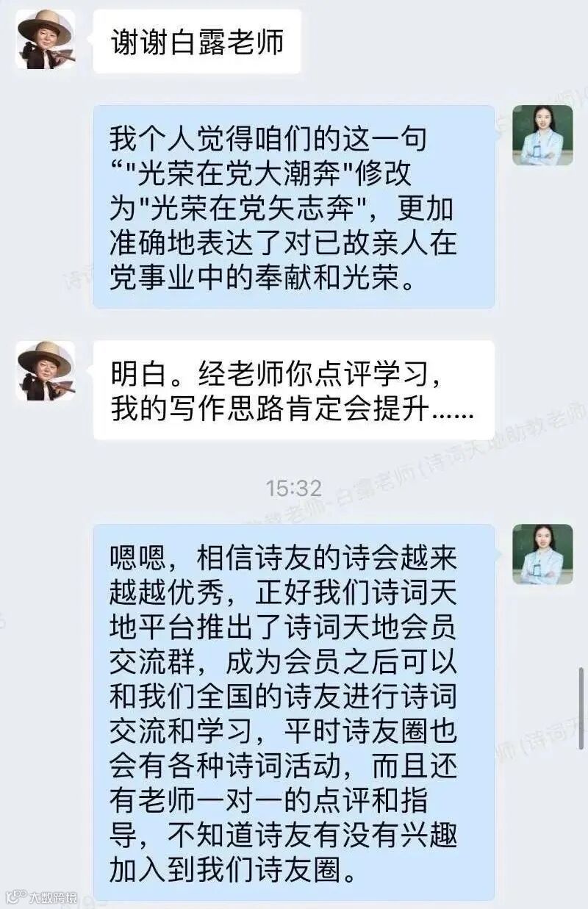
Task: Select the "谢谢白露老师" message bubble
Action: [x=197, y=41]
